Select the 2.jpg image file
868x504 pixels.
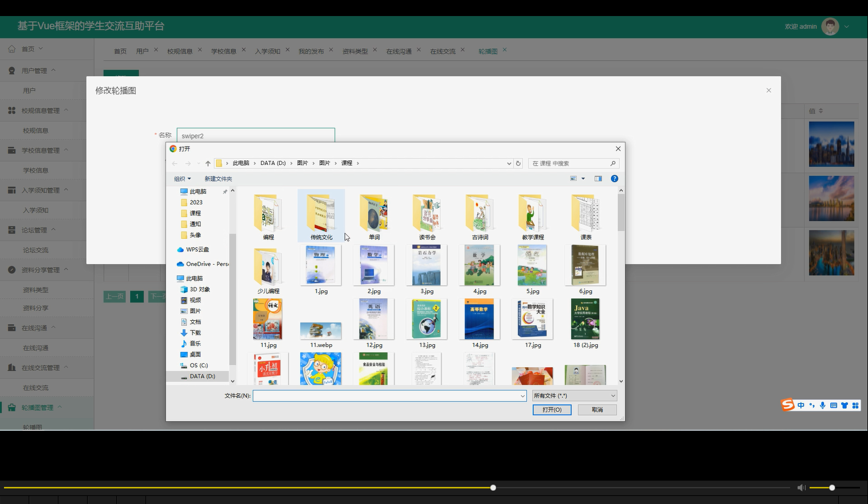click(x=374, y=270)
